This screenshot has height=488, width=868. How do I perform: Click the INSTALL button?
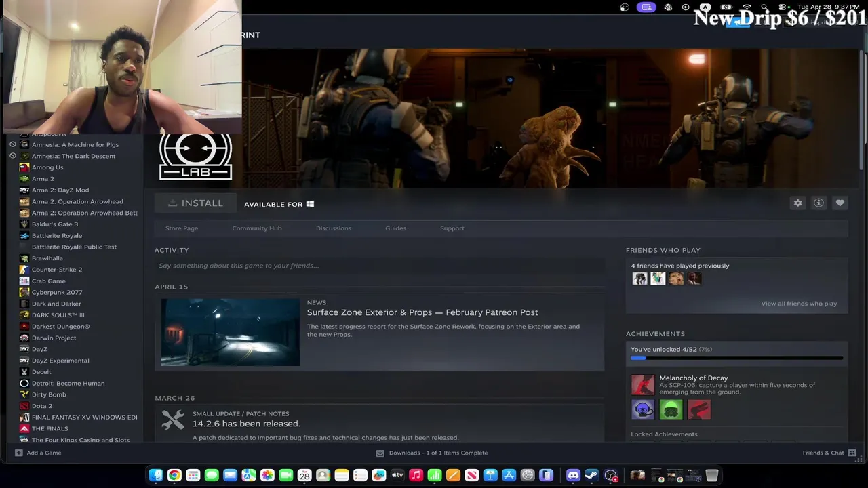195,203
